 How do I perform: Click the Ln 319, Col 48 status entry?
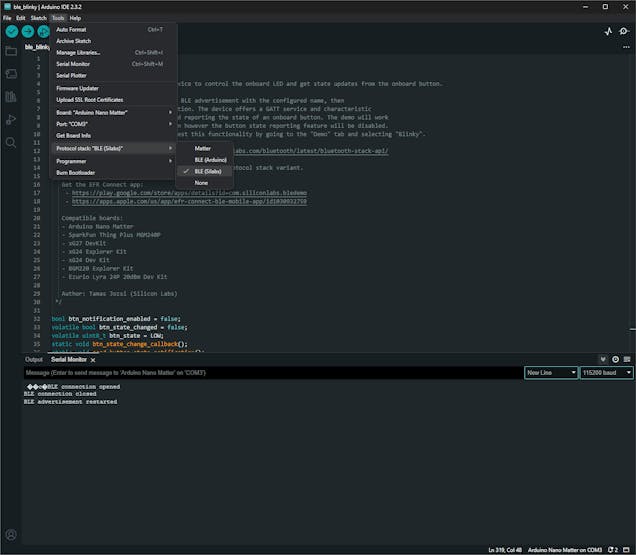click(505, 550)
